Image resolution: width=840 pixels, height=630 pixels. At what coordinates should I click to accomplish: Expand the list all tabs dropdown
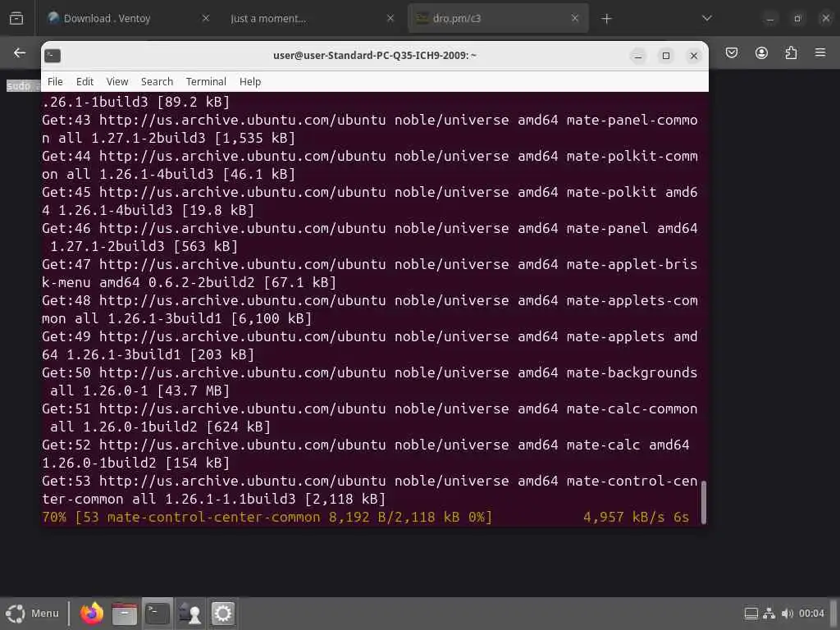pos(706,18)
